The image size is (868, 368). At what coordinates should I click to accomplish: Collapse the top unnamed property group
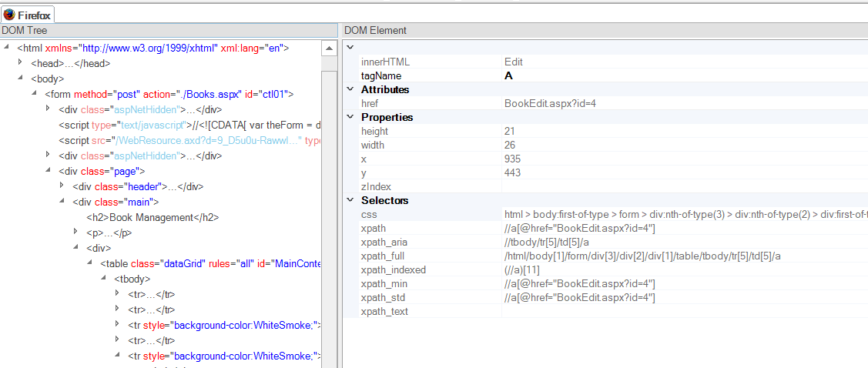pos(350,47)
